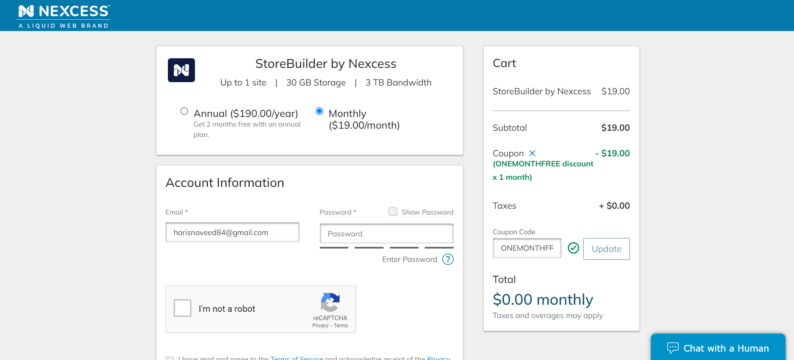This screenshot has width=794, height=360.
Task: Click the reCAPTCHA logo icon
Action: pyautogui.click(x=330, y=302)
